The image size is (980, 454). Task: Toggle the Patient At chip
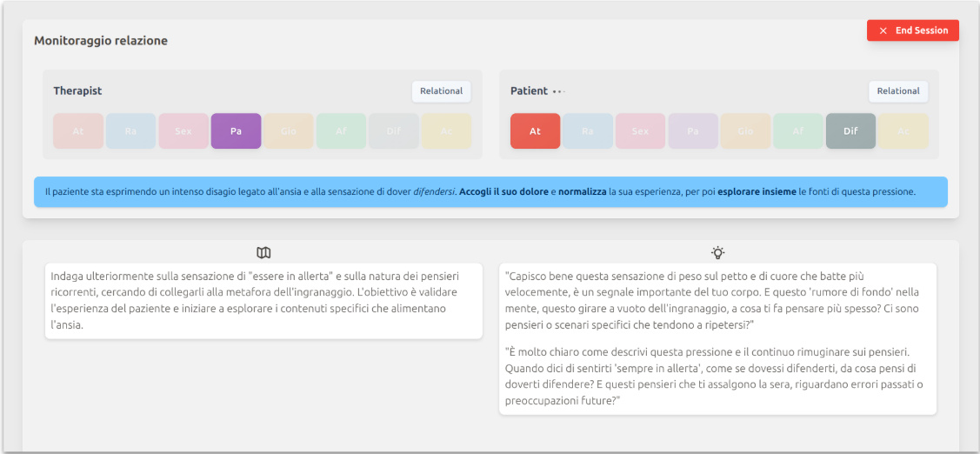click(x=535, y=131)
